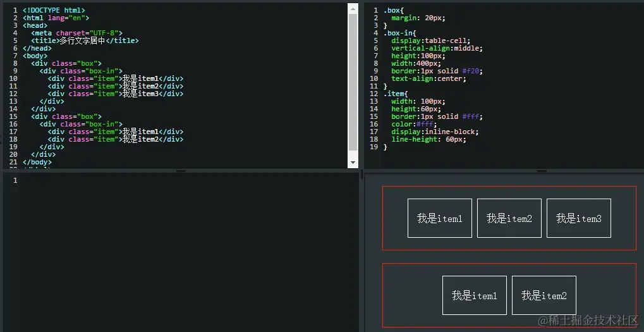Click the .box{ selector in CSS editor
This screenshot has width=644, height=332.
pyautogui.click(x=394, y=10)
